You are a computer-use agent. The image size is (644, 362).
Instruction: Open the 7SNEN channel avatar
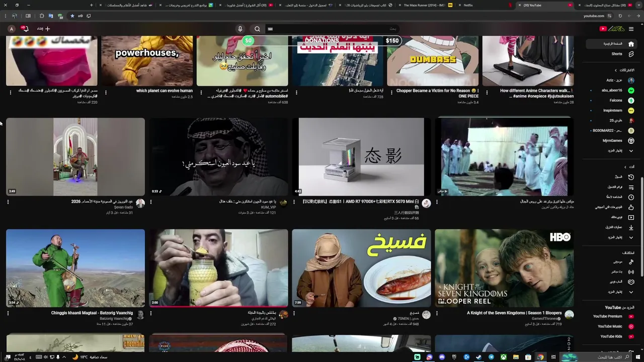(426, 315)
